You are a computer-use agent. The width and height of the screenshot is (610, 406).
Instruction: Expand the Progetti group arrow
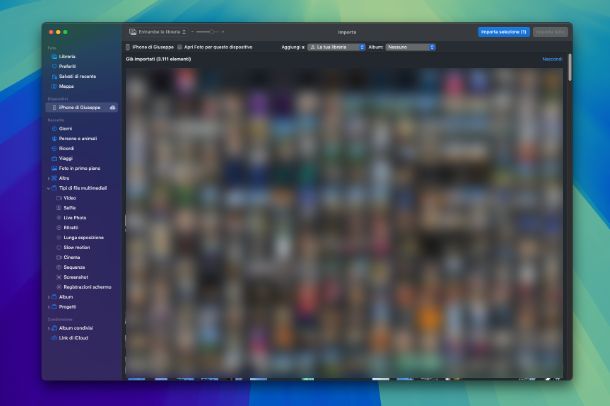pos(48,307)
